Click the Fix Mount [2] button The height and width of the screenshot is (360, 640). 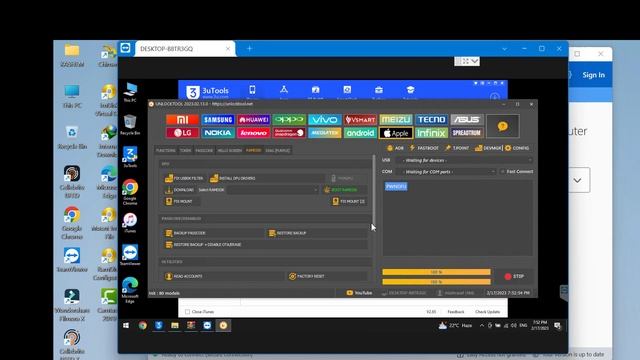coord(349,201)
